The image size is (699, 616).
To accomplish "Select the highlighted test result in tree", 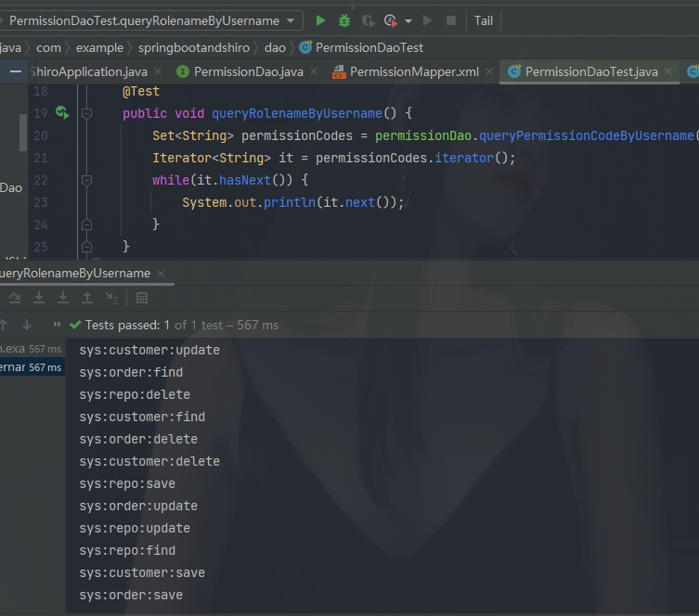I will (x=31, y=367).
